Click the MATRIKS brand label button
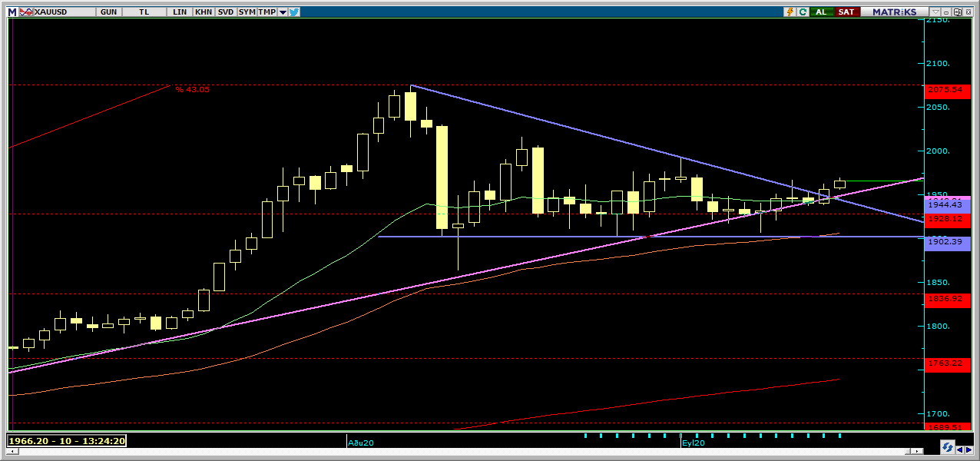Image resolution: width=980 pixels, height=461 pixels. coord(894,12)
